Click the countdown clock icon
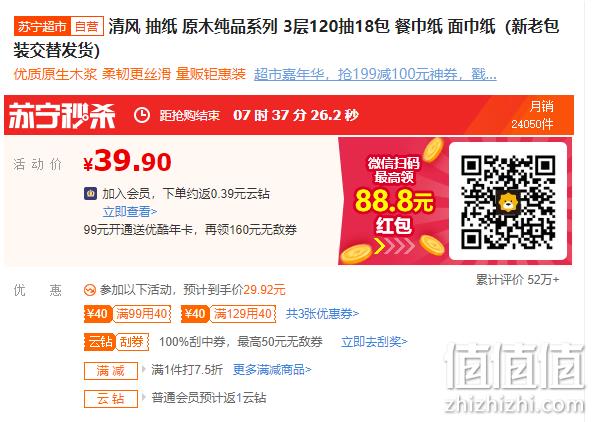594x422 pixels. [142, 115]
